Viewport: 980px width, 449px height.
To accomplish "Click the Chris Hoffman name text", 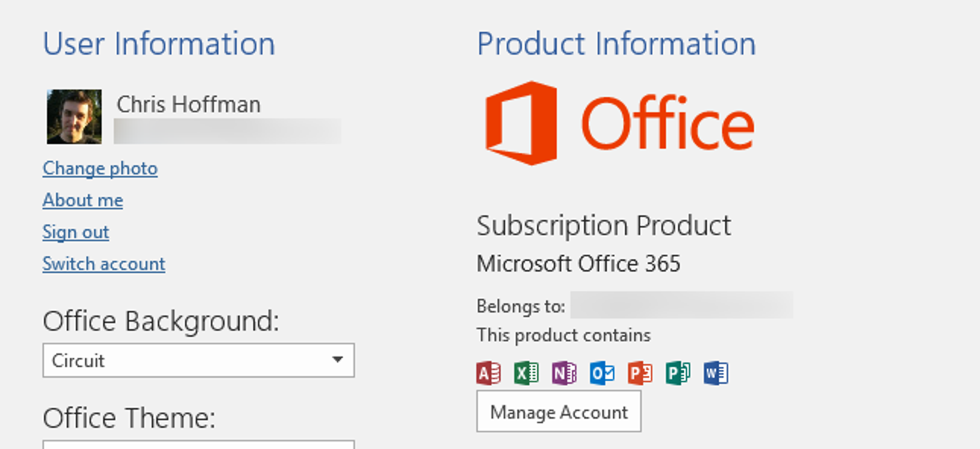I will tap(189, 104).
